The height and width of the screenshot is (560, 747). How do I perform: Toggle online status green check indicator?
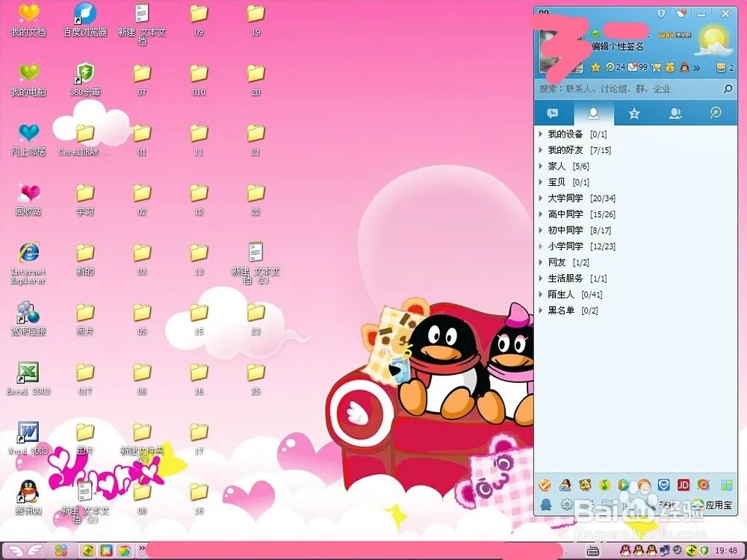click(x=595, y=34)
